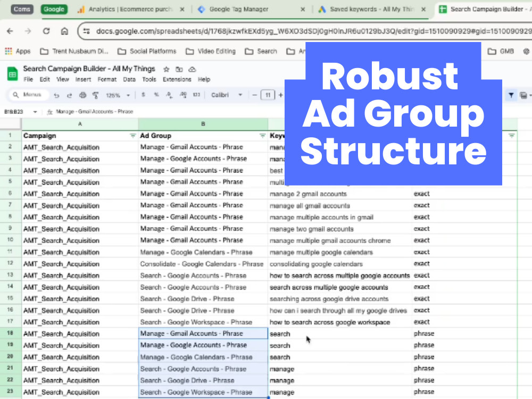Open the Calibri font dropdown
The height and width of the screenshot is (399, 532).
click(226, 95)
